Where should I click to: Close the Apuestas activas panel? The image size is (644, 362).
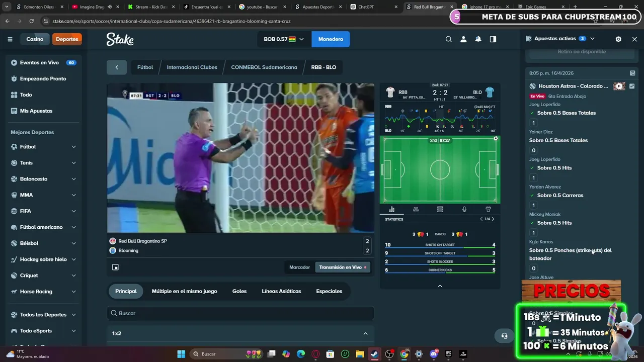[x=634, y=39]
